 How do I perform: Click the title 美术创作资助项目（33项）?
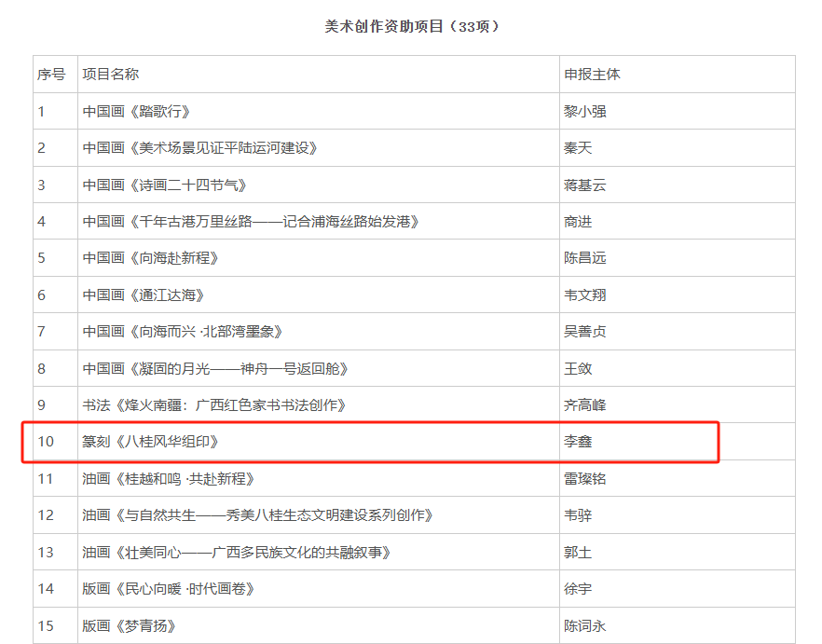pyautogui.click(x=412, y=27)
